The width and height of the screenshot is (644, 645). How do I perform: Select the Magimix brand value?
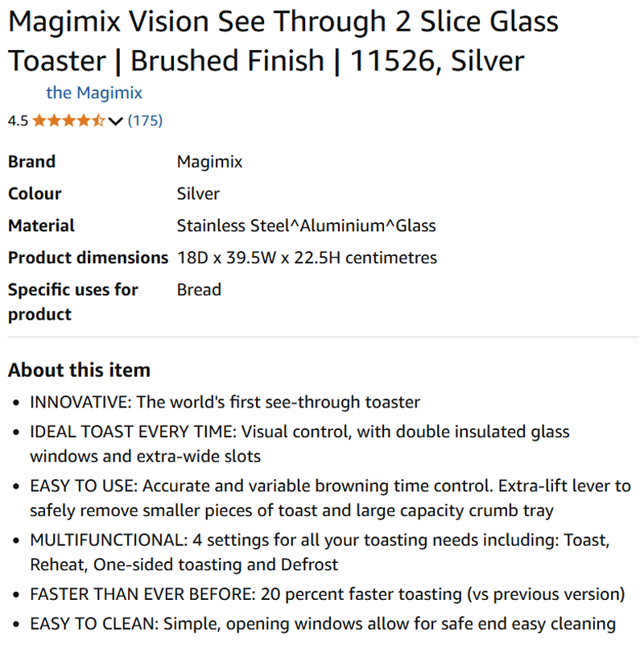click(209, 162)
